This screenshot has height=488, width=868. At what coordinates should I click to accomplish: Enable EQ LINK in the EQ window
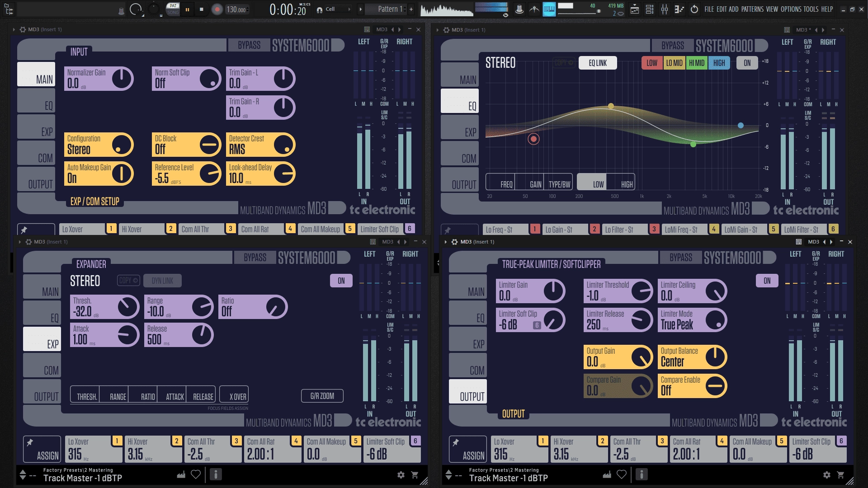(598, 63)
